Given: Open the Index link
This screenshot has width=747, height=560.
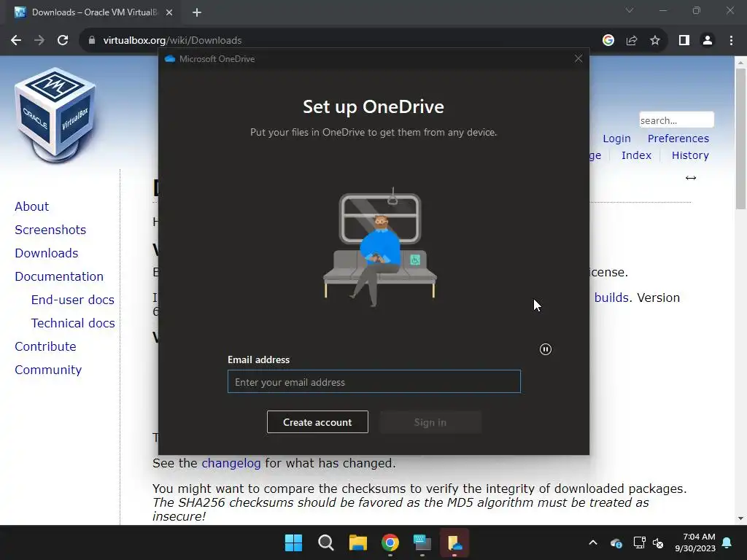Looking at the screenshot, I should 636,155.
